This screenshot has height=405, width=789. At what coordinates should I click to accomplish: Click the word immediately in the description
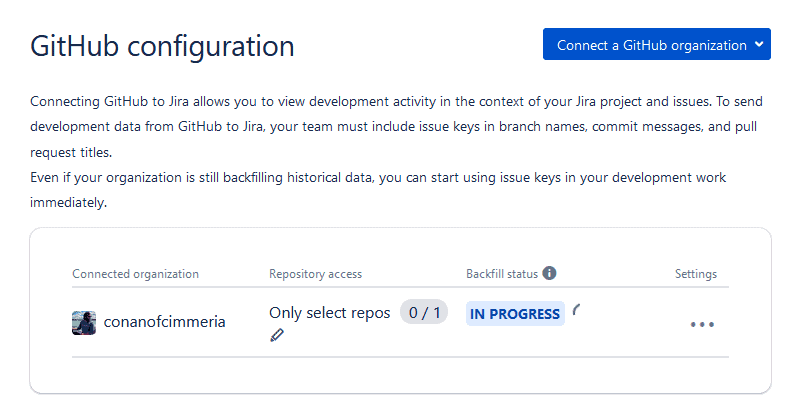click(x=68, y=203)
